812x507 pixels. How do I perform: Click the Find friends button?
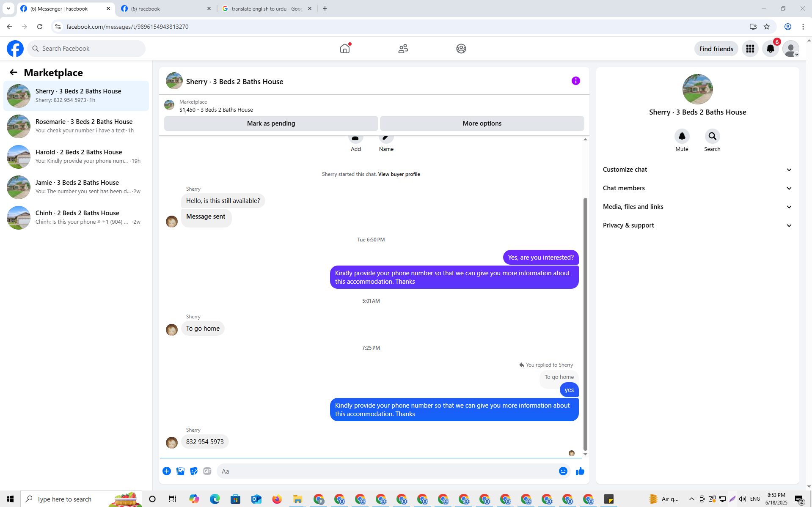(x=716, y=49)
